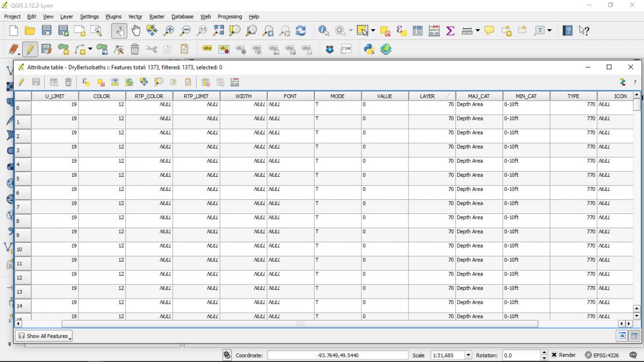Viewport: 644px width, 362px height.
Task: Switch to form view in attribute table
Action: pos(621,336)
